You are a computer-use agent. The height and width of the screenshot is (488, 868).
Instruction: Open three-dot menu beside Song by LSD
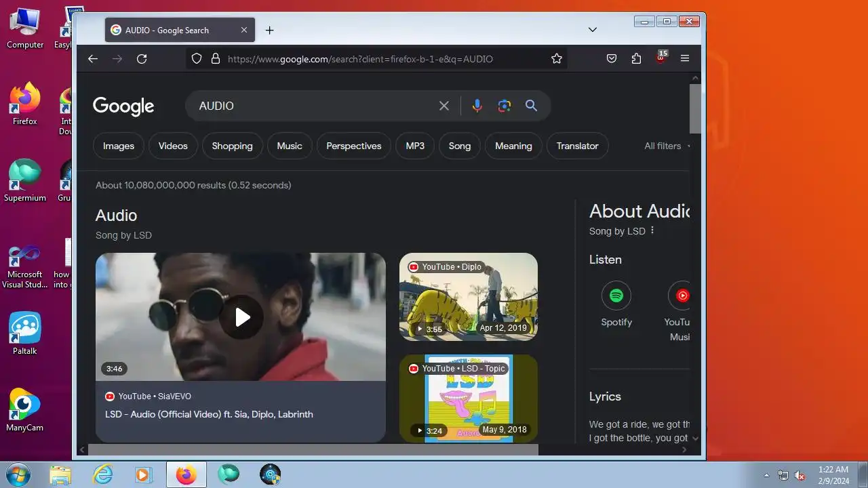point(652,230)
